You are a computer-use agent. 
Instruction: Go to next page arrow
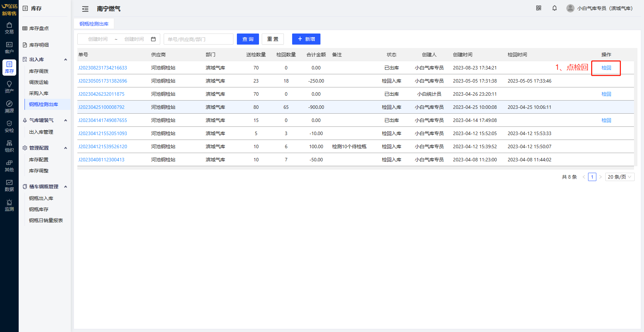[x=600, y=177]
